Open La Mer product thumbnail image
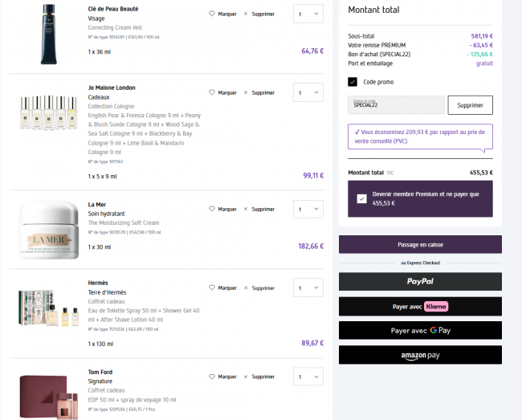The image size is (522, 420). tap(47, 230)
